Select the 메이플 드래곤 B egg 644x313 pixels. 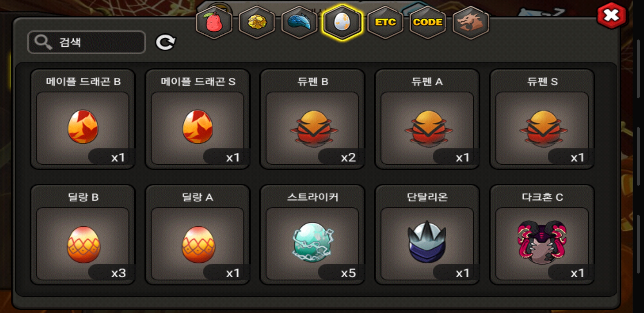click(x=83, y=119)
